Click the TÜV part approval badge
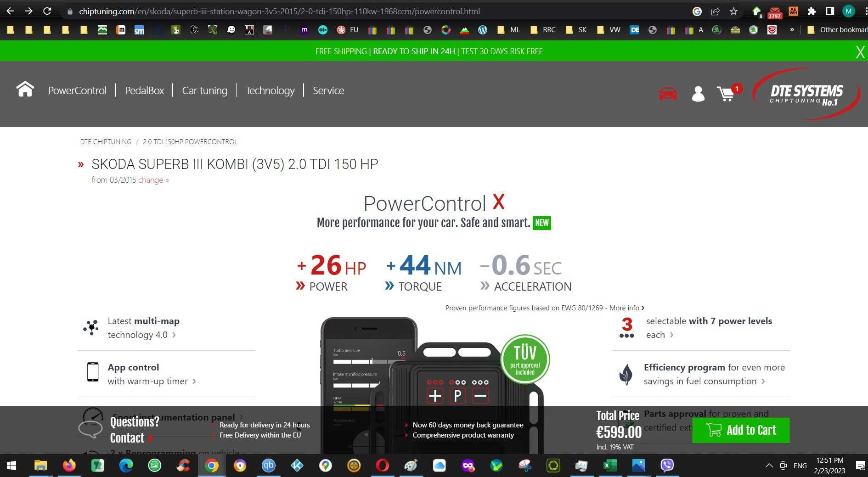 tap(524, 359)
